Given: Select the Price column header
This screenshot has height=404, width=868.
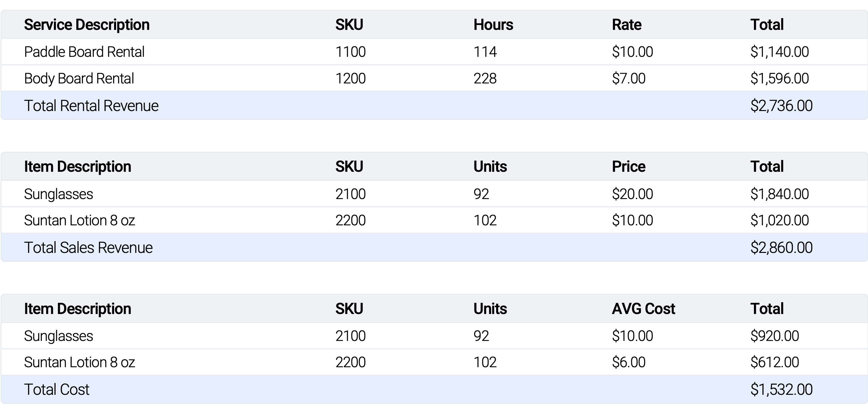Looking at the screenshot, I should (x=628, y=167).
